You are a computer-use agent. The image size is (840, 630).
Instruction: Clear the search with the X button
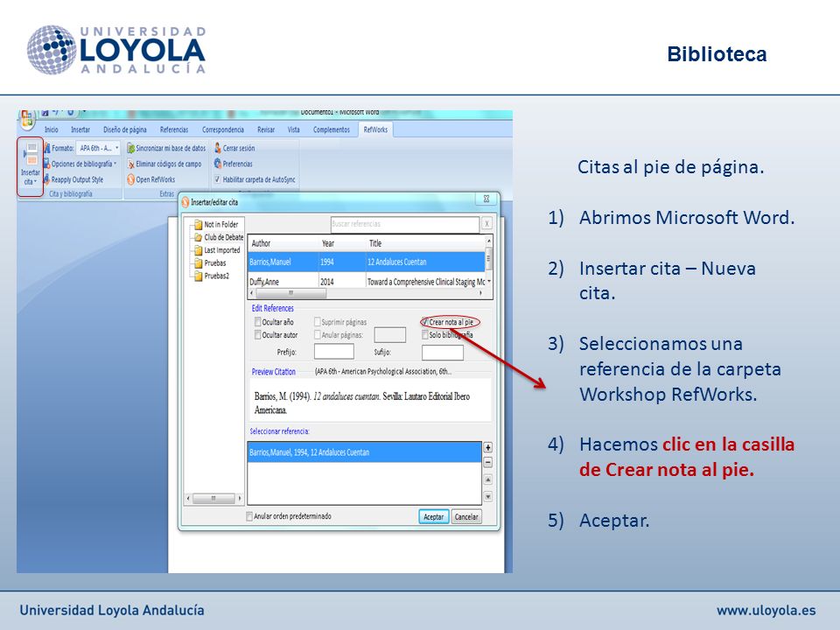pyautogui.click(x=486, y=224)
